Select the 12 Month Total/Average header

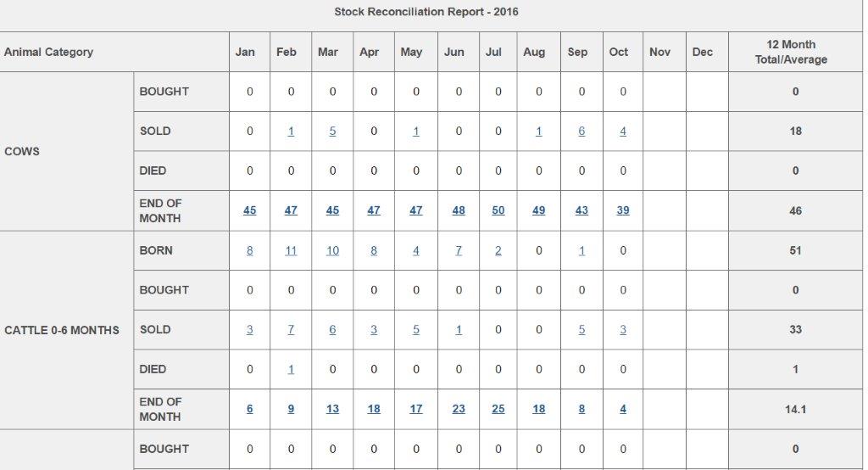click(x=791, y=52)
